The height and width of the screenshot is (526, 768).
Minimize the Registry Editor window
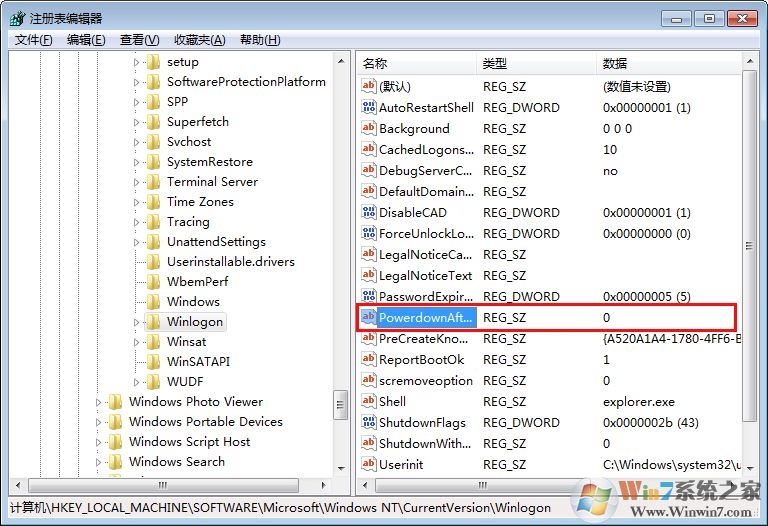tap(676, 19)
